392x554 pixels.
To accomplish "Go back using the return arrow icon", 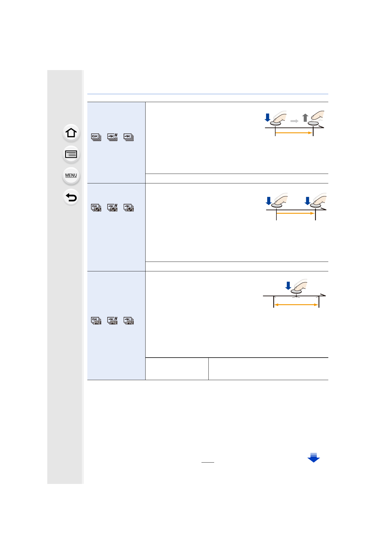I will tap(71, 198).
